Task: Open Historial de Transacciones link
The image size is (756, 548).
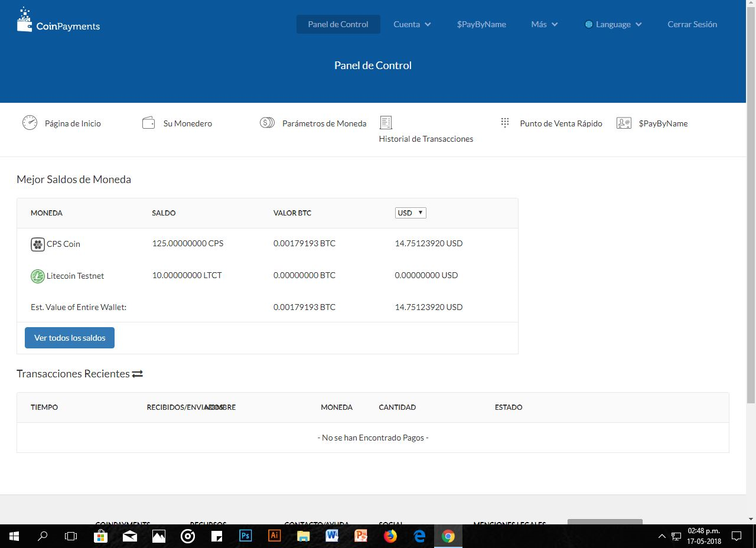Action: 426,139
